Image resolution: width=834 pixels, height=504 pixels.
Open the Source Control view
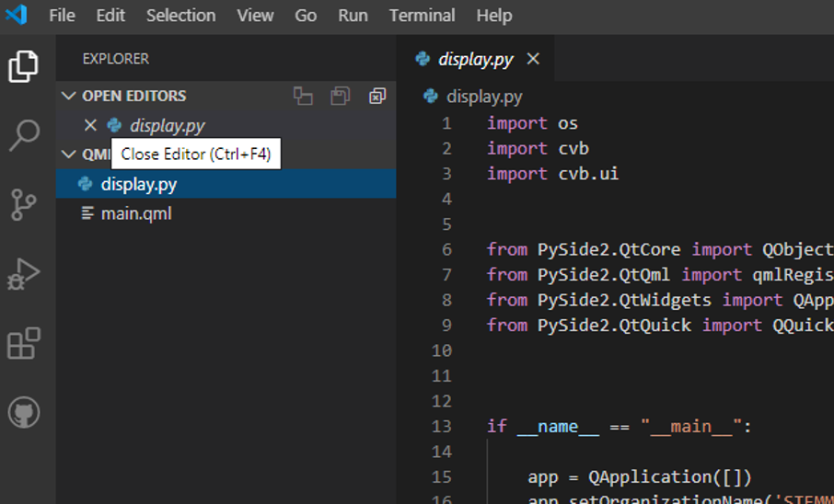click(x=24, y=204)
